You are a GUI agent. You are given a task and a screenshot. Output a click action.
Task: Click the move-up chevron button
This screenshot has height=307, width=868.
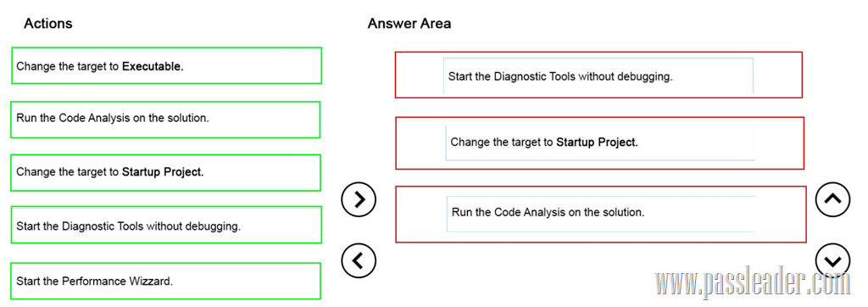[x=832, y=198]
